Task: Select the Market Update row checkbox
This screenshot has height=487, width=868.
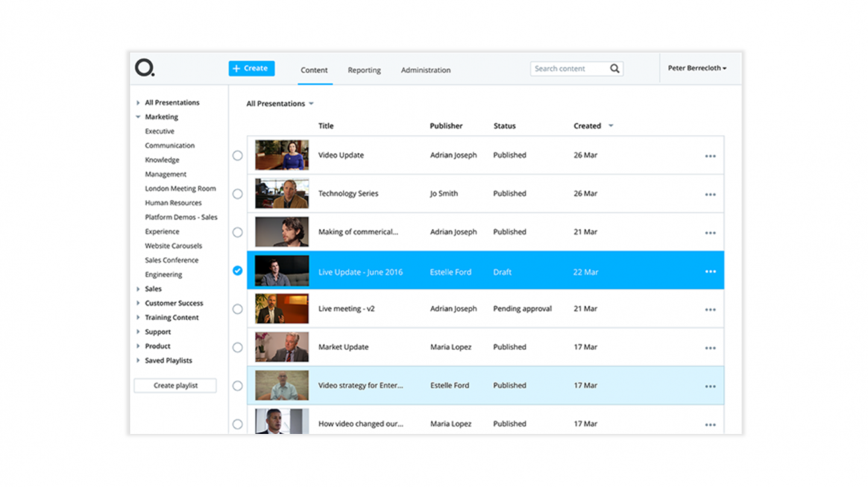Action: click(237, 347)
